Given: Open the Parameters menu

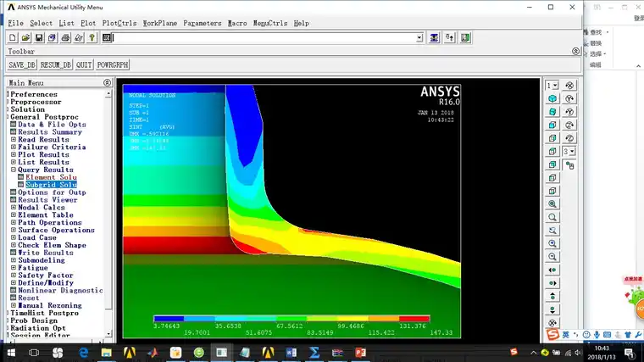Looking at the screenshot, I should (203, 23).
